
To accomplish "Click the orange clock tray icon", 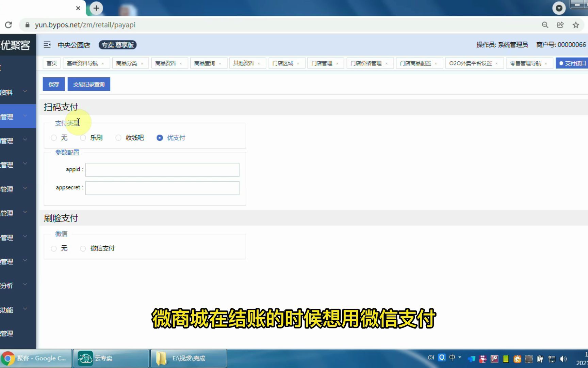I will tap(518, 359).
